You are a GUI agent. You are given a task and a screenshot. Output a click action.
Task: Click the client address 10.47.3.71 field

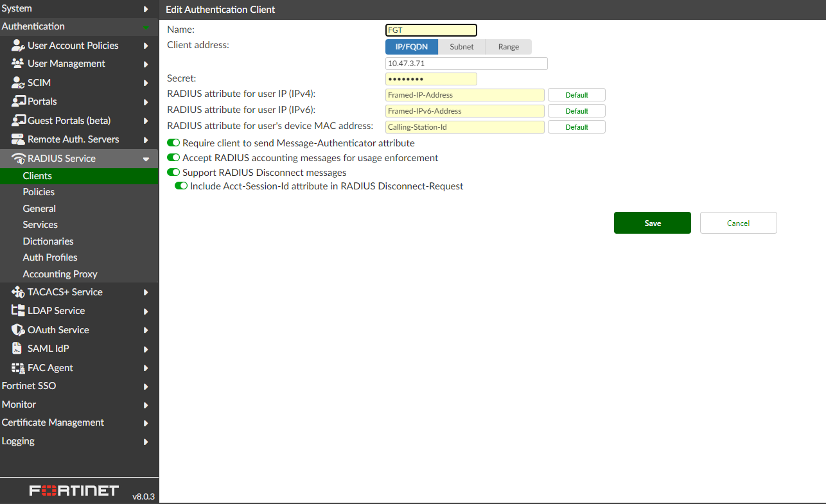[466, 64]
